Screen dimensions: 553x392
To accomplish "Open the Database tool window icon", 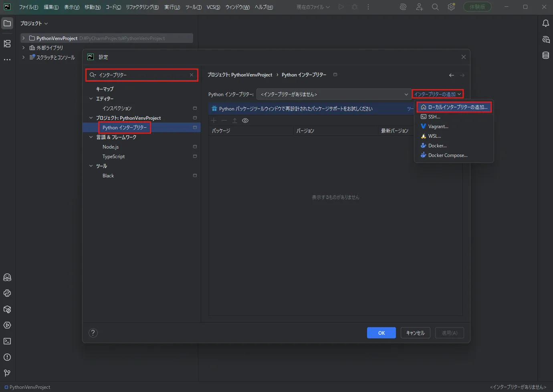I will [546, 55].
